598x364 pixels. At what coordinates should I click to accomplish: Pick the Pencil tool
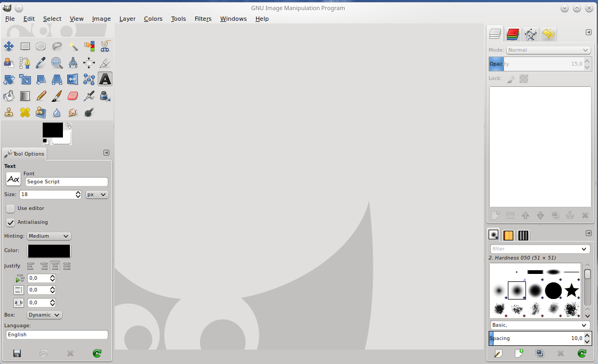[41, 96]
